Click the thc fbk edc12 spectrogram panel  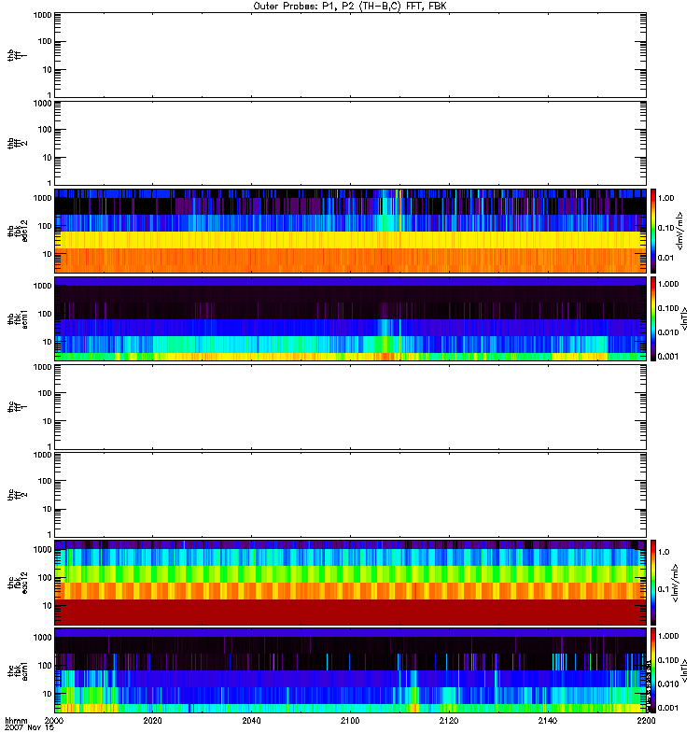tap(351, 582)
